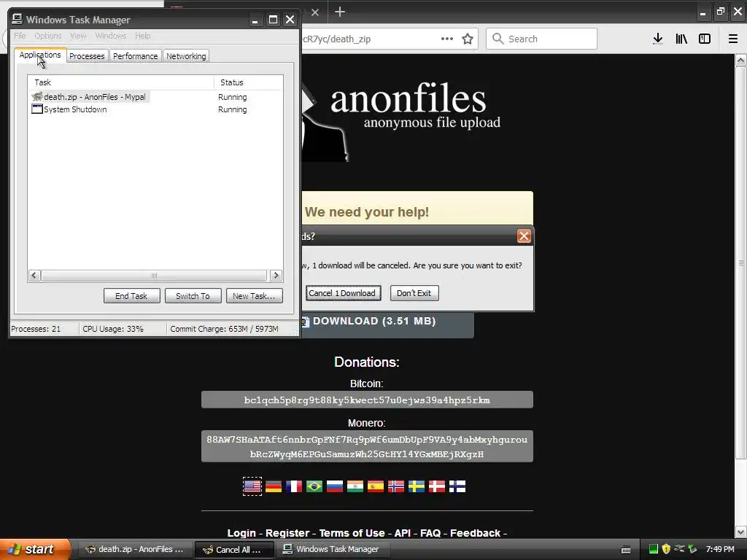The image size is (747, 560).
Task: Select the Russian flag language
Action: [x=335, y=486]
